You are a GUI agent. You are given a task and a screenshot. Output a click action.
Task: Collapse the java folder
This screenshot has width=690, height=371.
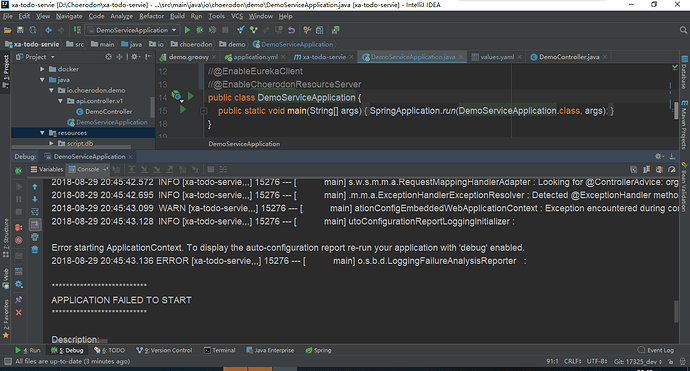42,80
